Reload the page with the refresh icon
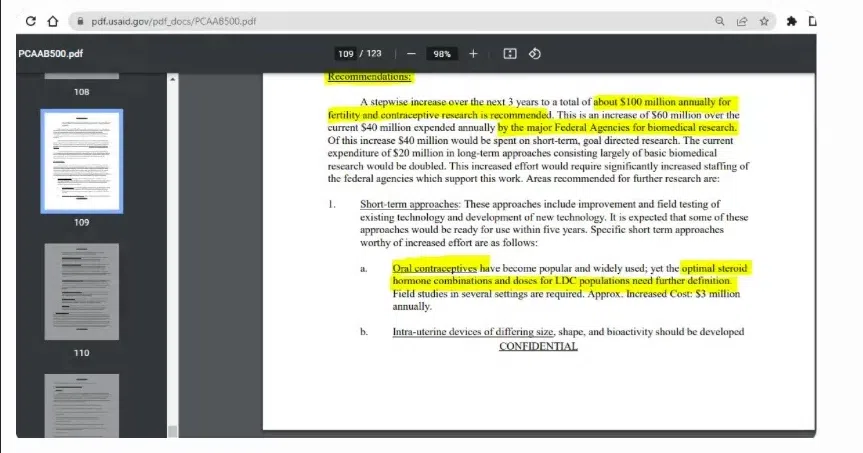Screen dimensions: 863x453 [x=31, y=21]
